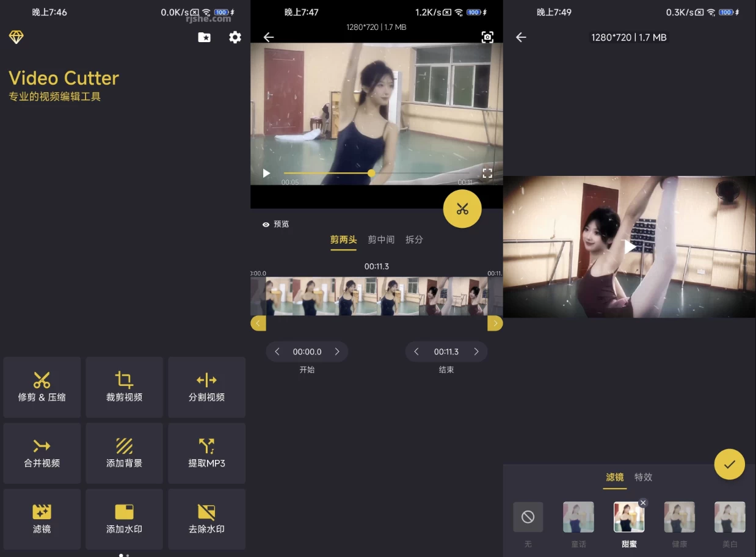Toggle the 预览 preview eye option
The width and height of the screenshot is (756, 557).
(276, 224)
